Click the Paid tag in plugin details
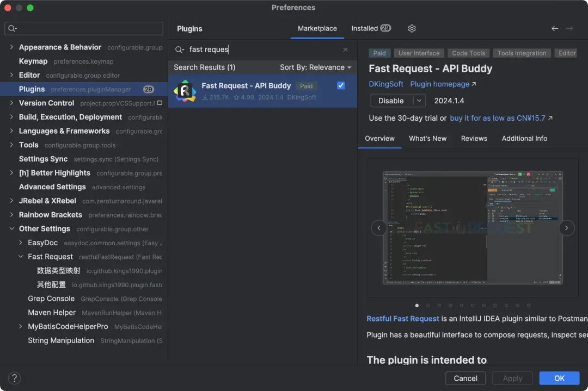This screenshot has height=391, width=588. [x=379, y=53]
